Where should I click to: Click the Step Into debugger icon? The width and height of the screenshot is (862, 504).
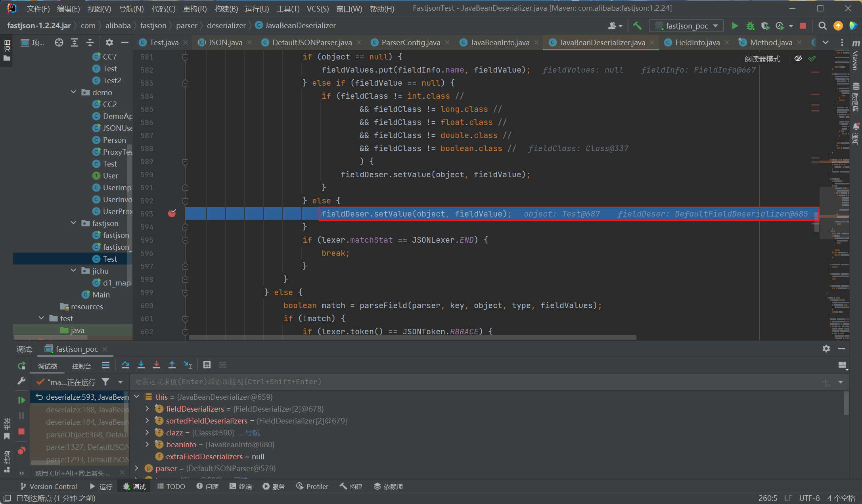(x=141, y=365)
